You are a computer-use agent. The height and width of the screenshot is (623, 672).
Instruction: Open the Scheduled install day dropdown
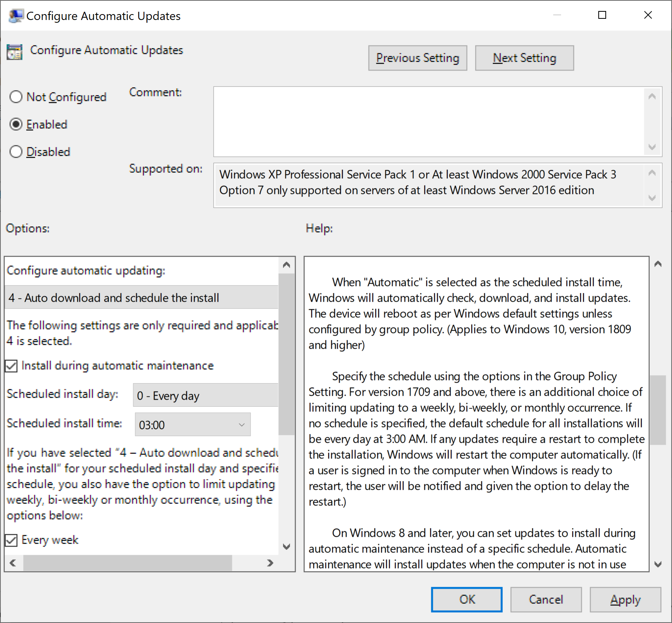206,395
